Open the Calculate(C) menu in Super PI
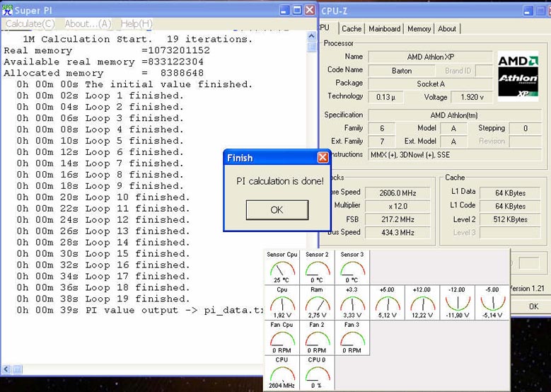Viewport: 551px width, 392px height. point(30,24)
